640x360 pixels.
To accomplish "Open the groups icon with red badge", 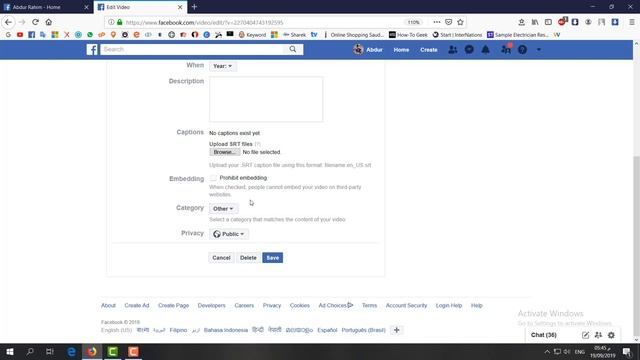I will tap(506, 49).
